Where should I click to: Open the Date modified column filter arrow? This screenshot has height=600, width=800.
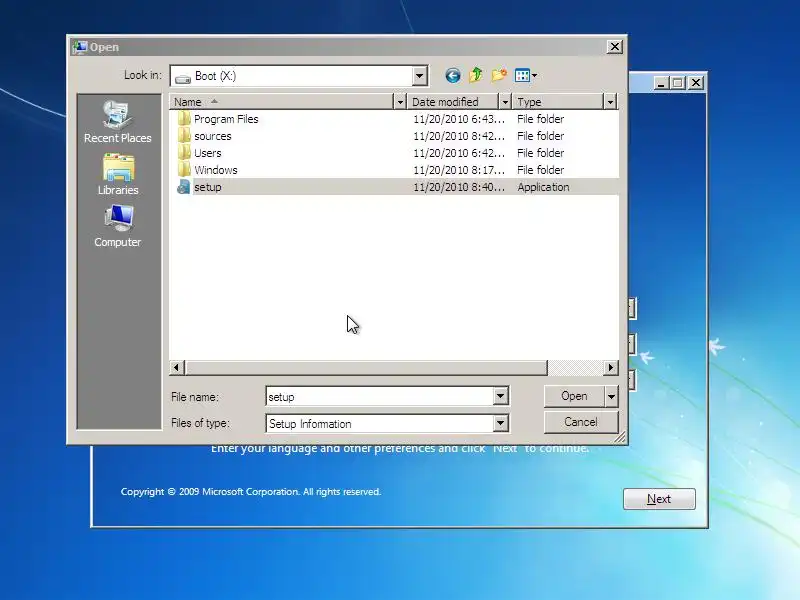click(x=505, y=102)
